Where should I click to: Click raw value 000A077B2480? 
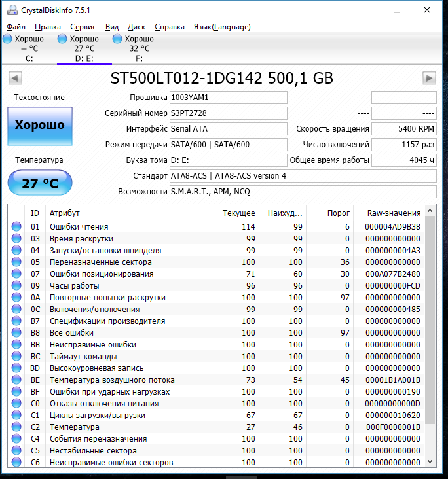coord(392,274)
